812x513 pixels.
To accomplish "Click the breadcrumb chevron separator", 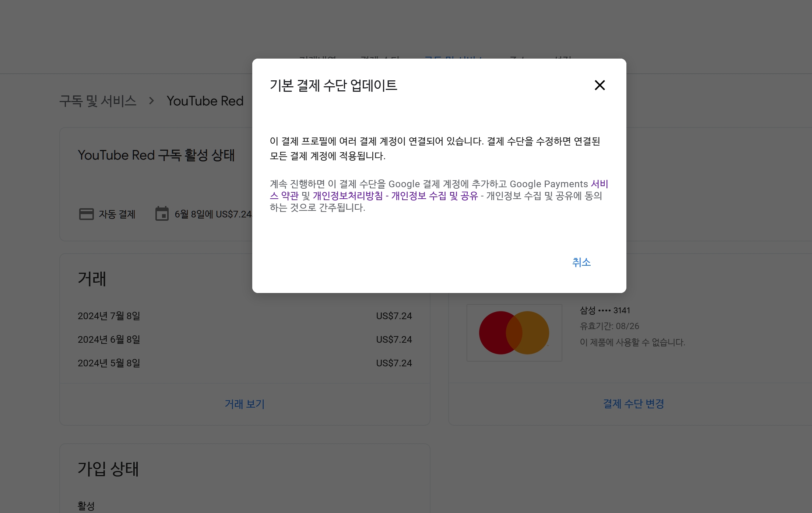I will (151, 101).
